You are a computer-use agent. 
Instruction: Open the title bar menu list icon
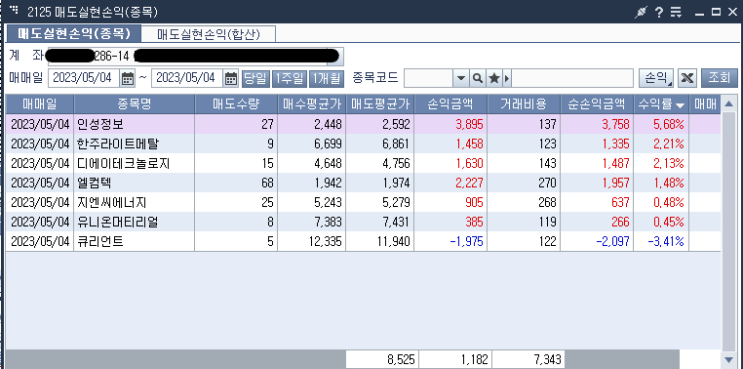[676, 12]
